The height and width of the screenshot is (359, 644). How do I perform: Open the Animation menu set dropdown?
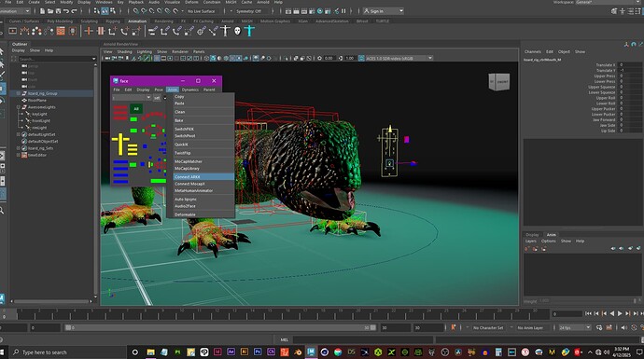(x=16, y=11)
